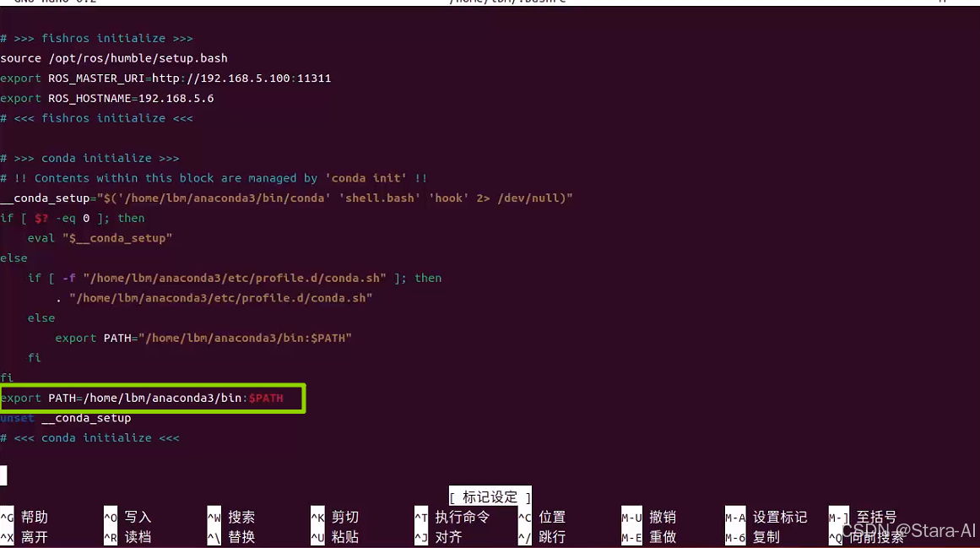Click the indented 'fi' line

(x=35, y=359)
